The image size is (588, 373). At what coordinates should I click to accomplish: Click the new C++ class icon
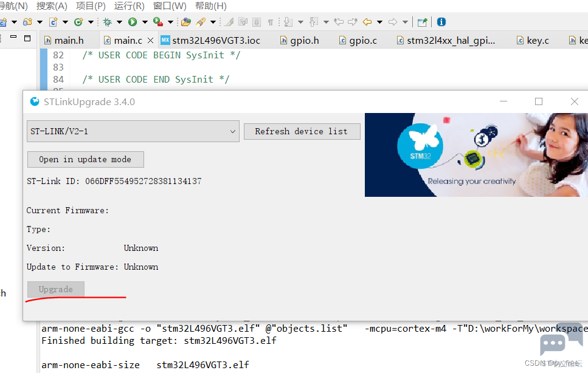(x=78, y=22)
